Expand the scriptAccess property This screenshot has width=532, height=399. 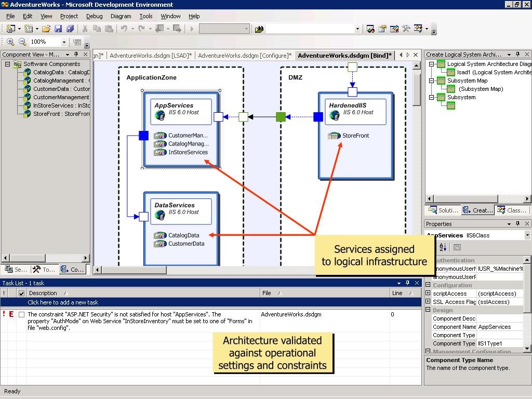click(x=428, y=293)
